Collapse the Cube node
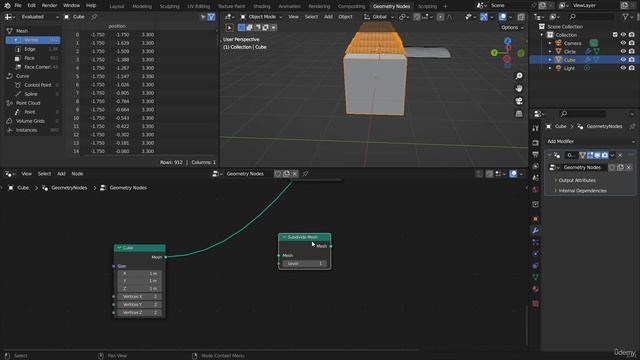Image resolution: width=640 pixels, height=360 pixels. click(x=119, y=248)
